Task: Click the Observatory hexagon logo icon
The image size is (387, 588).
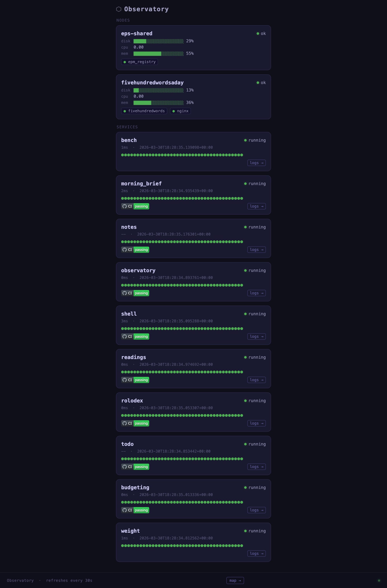Action: [x=119, y=9]
